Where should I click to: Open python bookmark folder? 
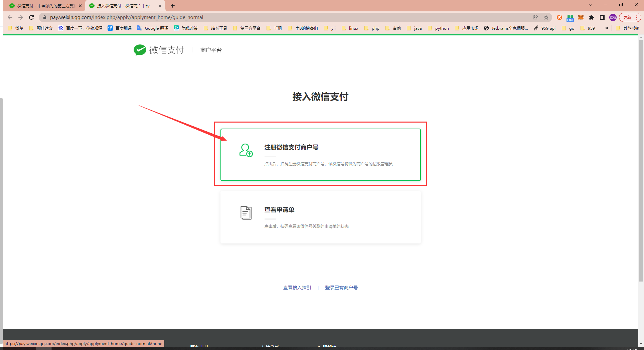(x=438, y=28)
